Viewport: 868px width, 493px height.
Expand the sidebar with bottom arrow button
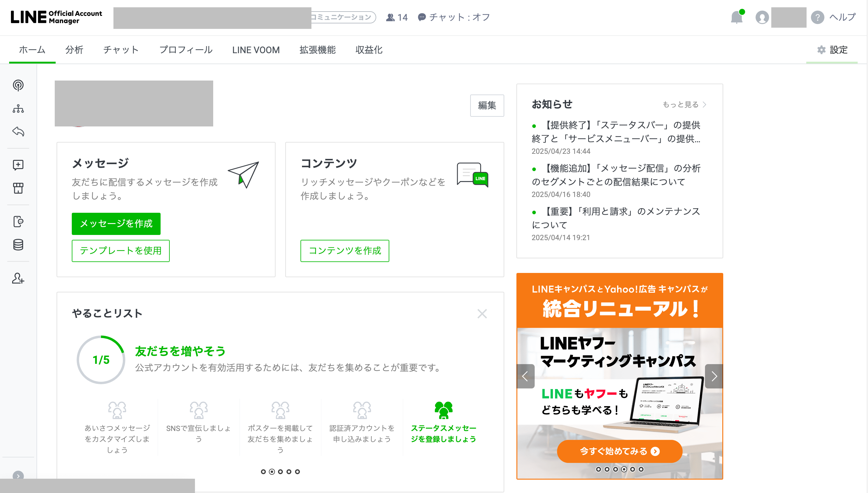click(18, 475)
